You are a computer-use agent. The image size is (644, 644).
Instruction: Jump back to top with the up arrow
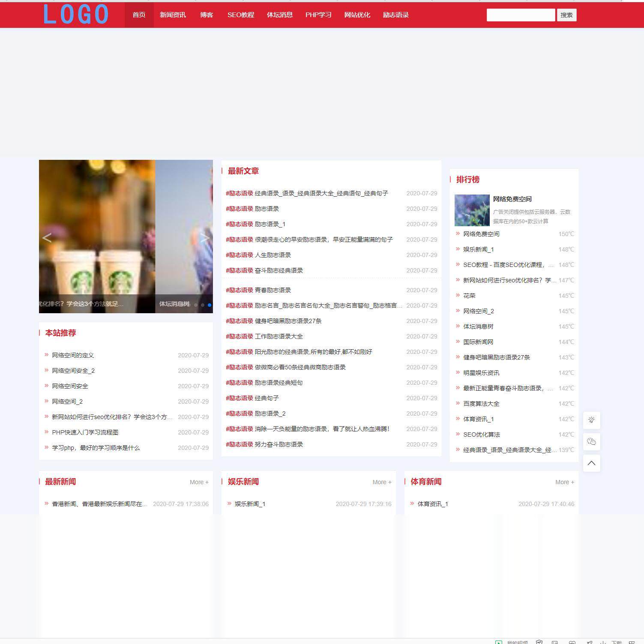(x=591, y=463)
